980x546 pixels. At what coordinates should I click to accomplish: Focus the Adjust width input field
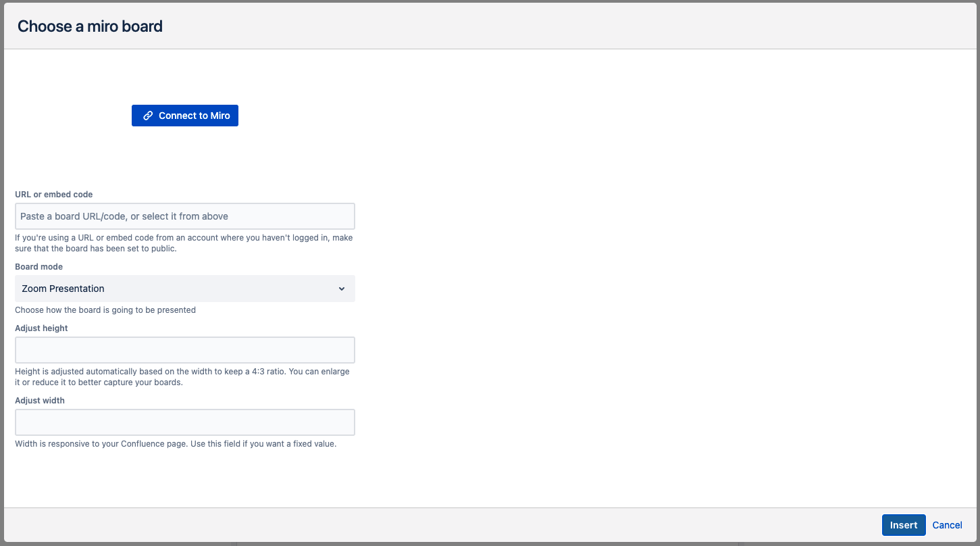click(x=185, y=422)
